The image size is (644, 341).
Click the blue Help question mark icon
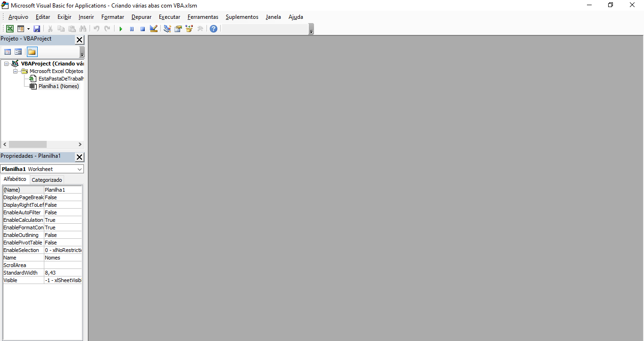[214, 29]
